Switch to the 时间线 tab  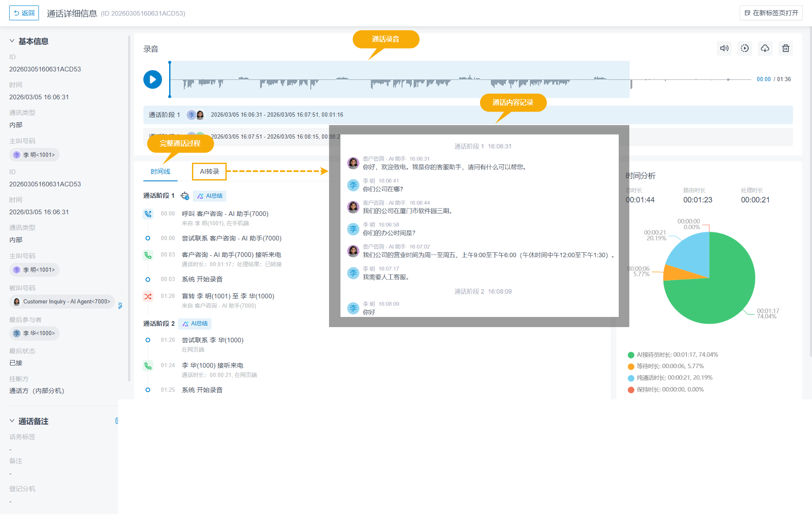tap(160, 172)
